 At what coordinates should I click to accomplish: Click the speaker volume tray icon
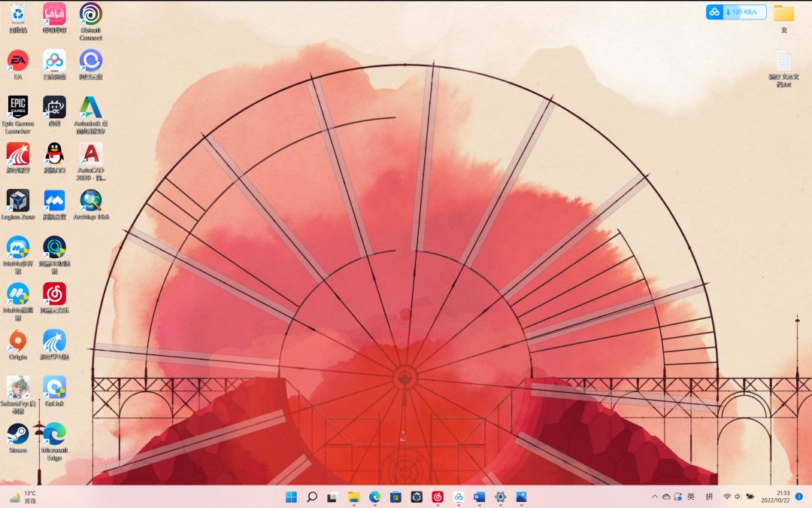pos(738,497)
